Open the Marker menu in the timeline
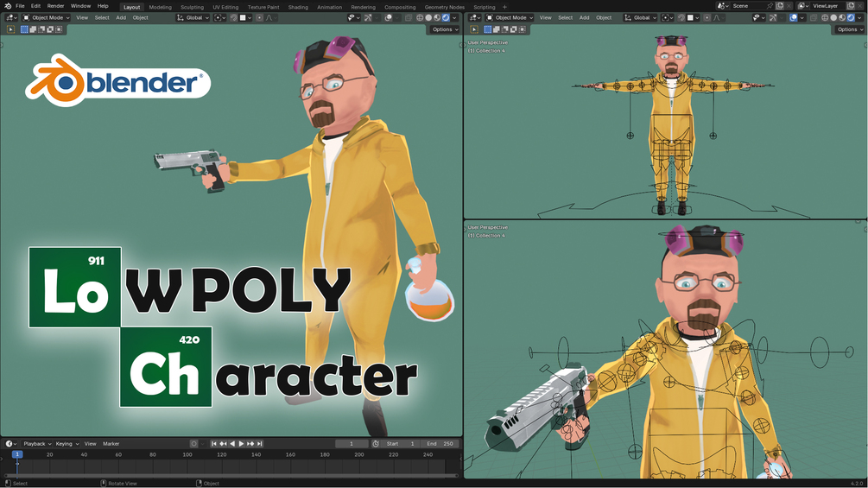Viewport: 868px width, 488px height. point(111,444)
